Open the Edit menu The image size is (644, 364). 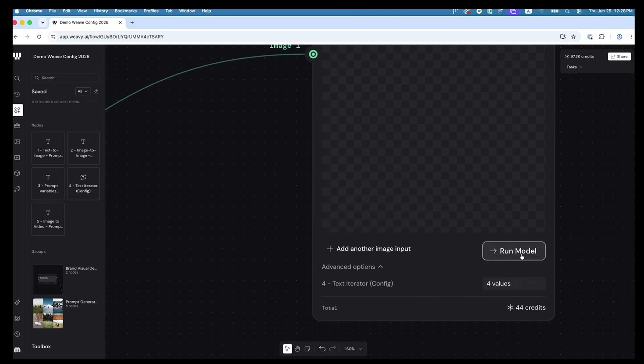pyautogui.click(x=67, y=11)
